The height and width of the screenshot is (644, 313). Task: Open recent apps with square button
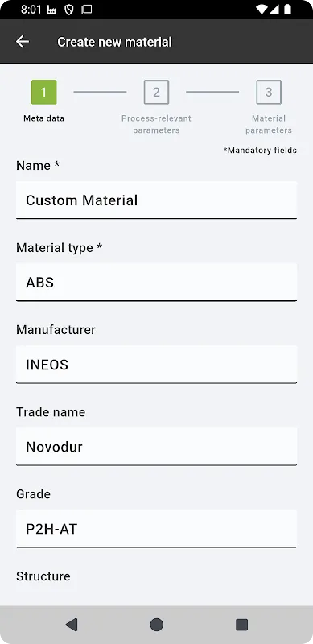pyautogui.click(x=241, y=625)
